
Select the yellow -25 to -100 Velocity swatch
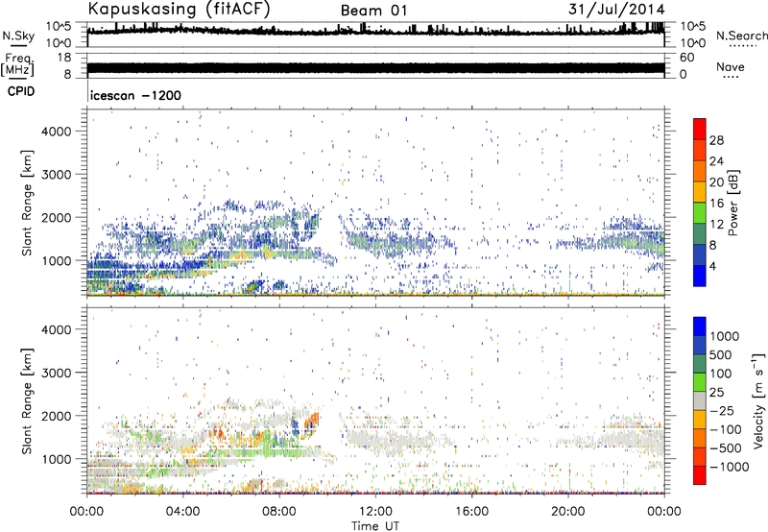(x=700, y=420)
